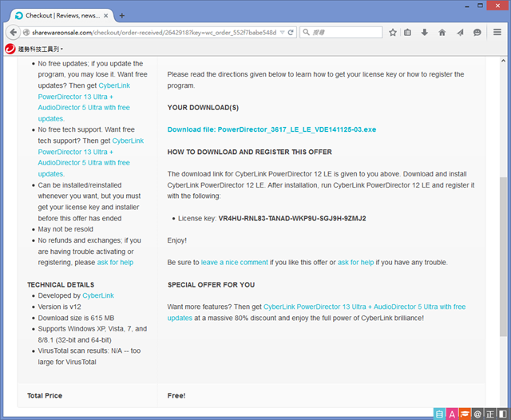Open the bookmarks list icon
Viewport: 511px width, 420px height.
pyautogui.click(x=407, y=32)
